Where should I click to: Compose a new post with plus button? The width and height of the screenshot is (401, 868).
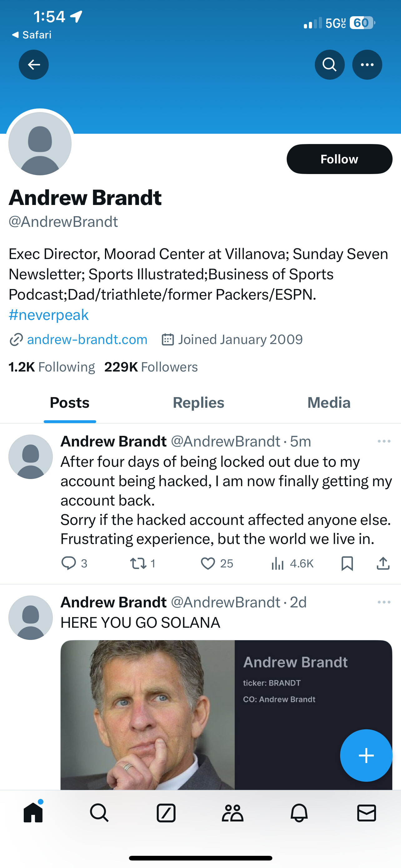click(x=366, y=755)
